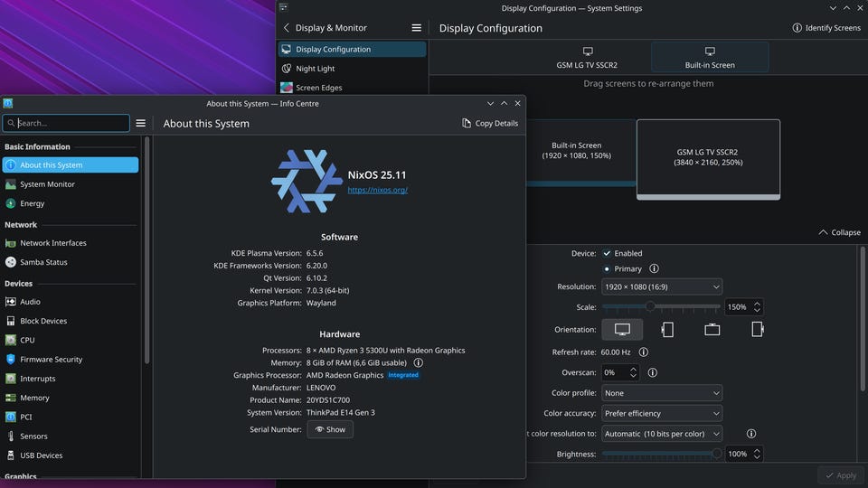This screenshot has width=868, height=488.
Task: Open Audio devices page
Action: click(x=71, y=302)
